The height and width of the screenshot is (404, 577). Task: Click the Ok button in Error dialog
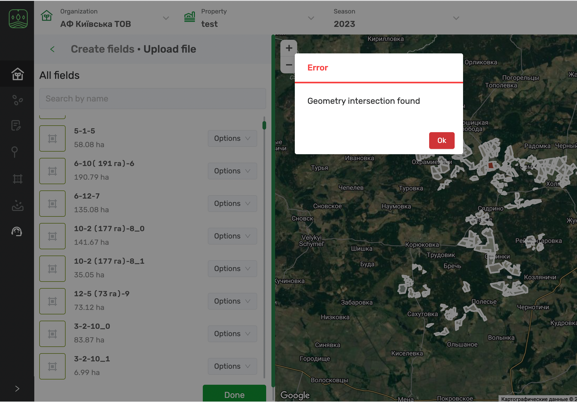point(442,140)
